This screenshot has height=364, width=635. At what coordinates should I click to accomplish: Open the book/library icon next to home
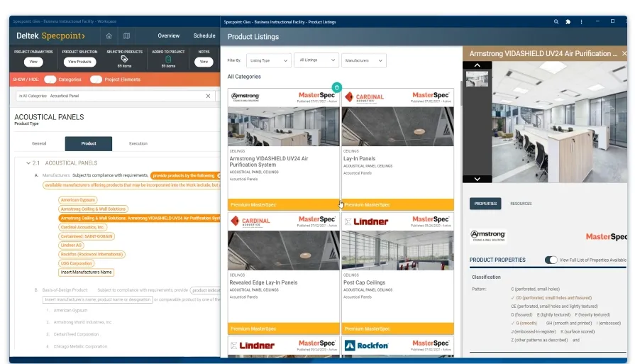coord(127,35)
